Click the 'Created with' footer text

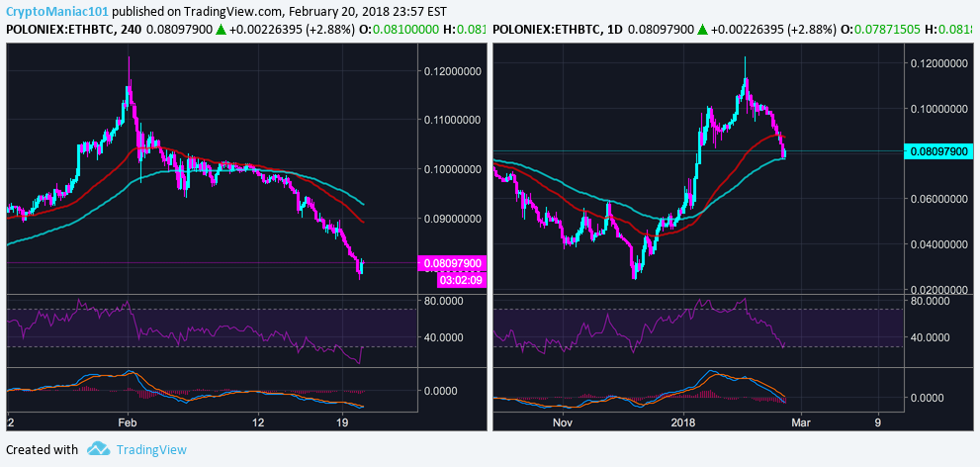[x=42, y=449]
